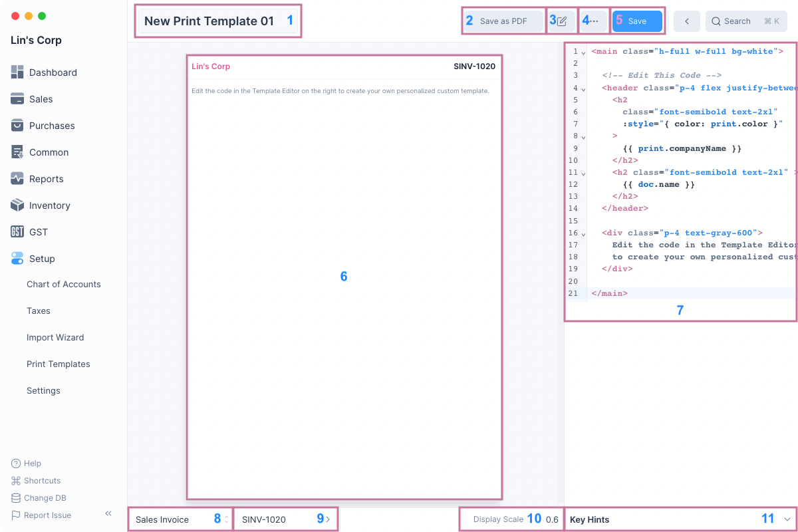This screenshot has width=798, height=532.
Task: Fold the header block at line 4
Action: [583, 88]
